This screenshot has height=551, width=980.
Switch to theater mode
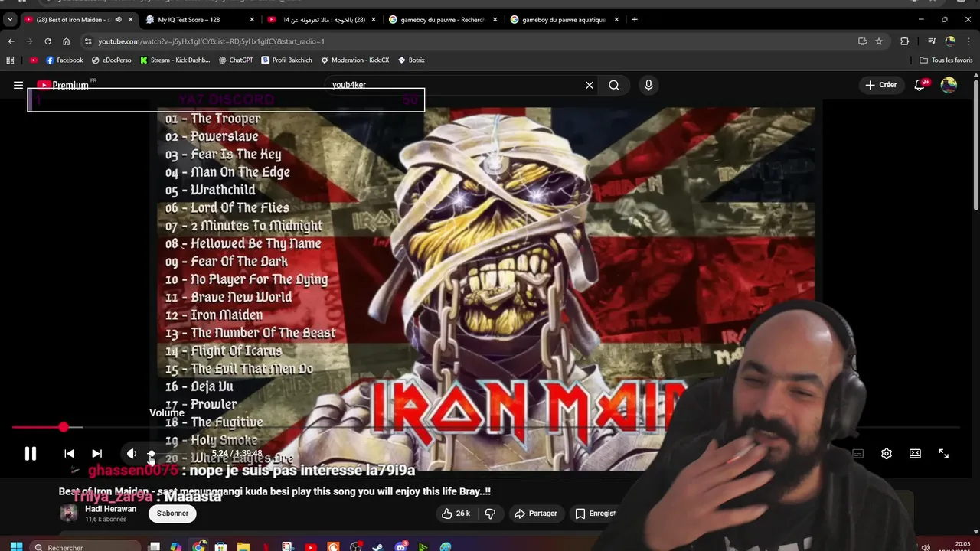pyautogui.click(x=915, y=454)
